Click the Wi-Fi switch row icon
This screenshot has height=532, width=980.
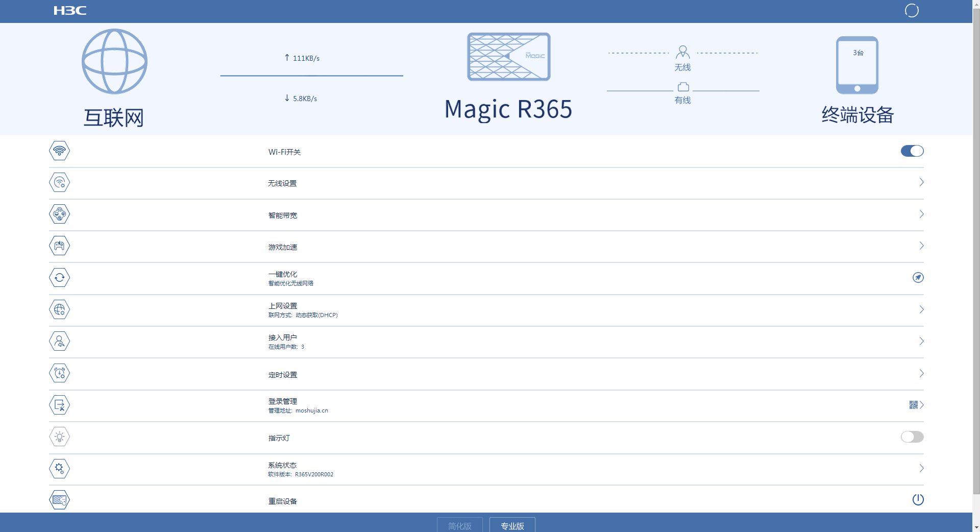pyautogui.click(x=59, y=151)
